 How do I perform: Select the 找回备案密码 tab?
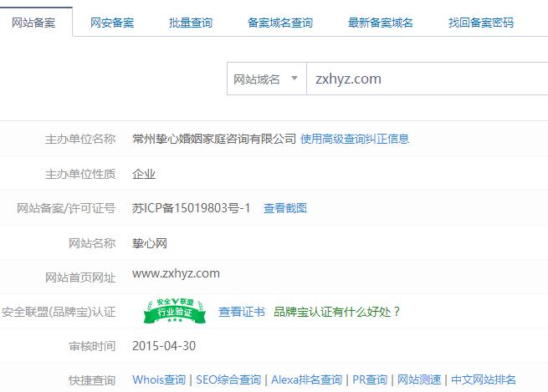coord(481,23)
